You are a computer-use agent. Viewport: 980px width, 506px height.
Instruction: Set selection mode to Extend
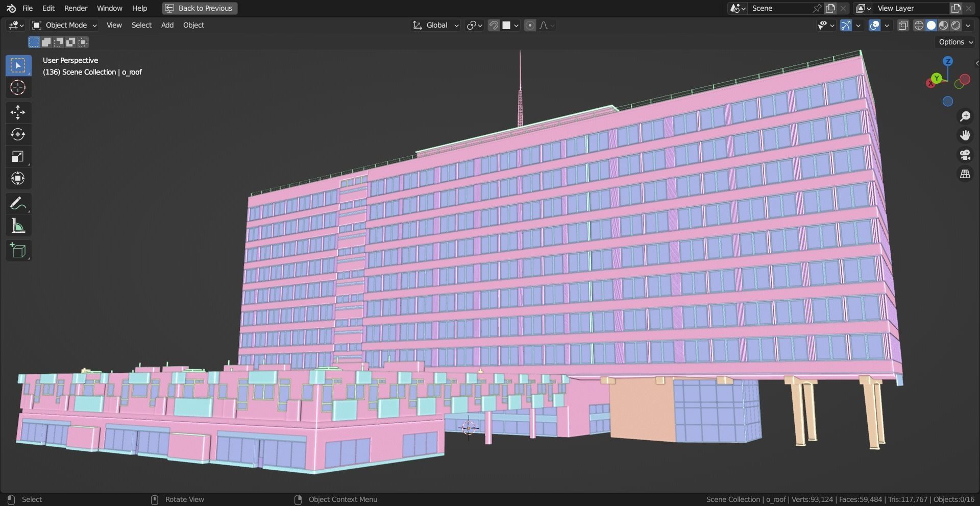[x=46, y=42]
